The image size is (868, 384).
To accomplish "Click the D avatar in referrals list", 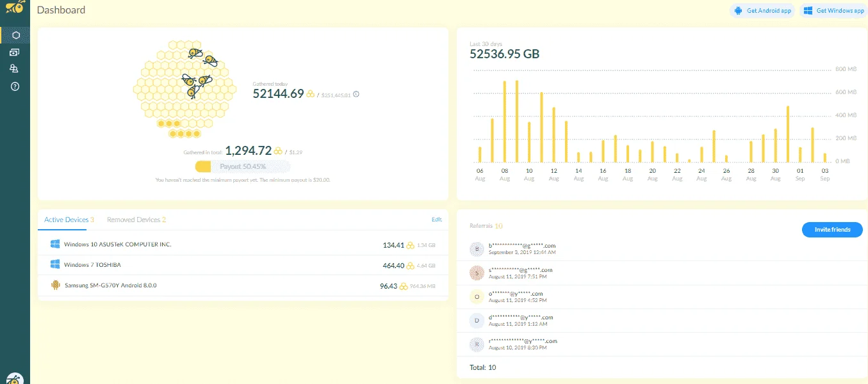I will (476, 321).
